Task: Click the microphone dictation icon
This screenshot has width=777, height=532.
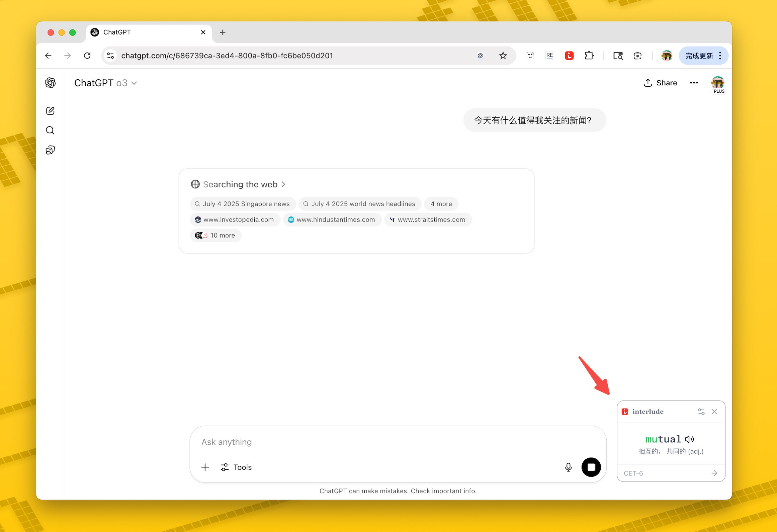Action: click(x=568, y=467)
